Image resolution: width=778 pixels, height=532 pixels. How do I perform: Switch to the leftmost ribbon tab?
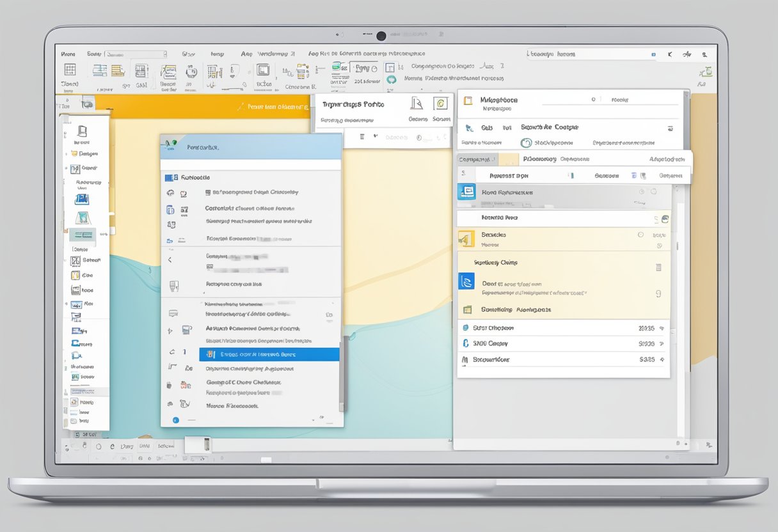point(67,54)
